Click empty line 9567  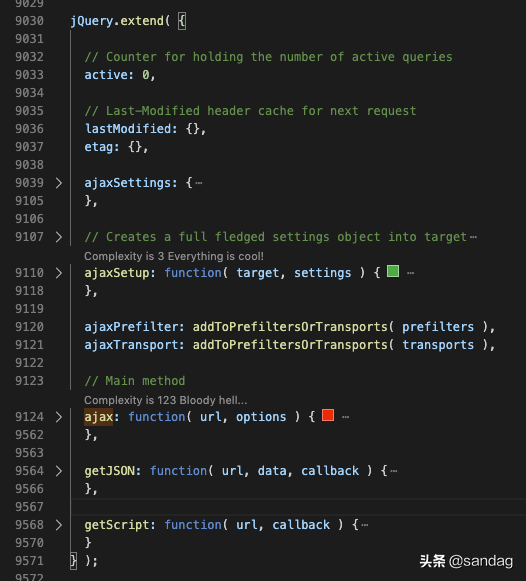pos(298,507)
